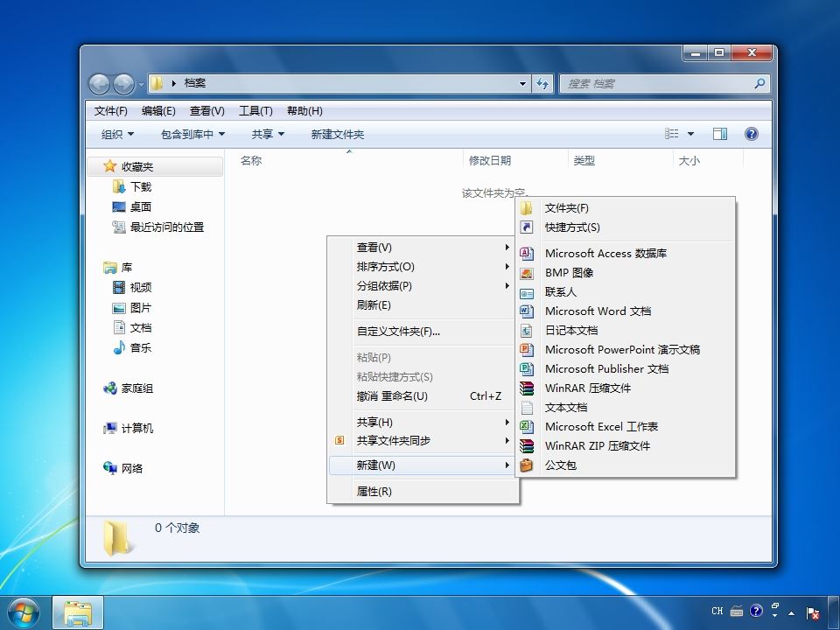The height and width of the screenshot is (630, 840).
Task: Open the 查看(V) menu in menu bar
Action: [x=206, y=111]
